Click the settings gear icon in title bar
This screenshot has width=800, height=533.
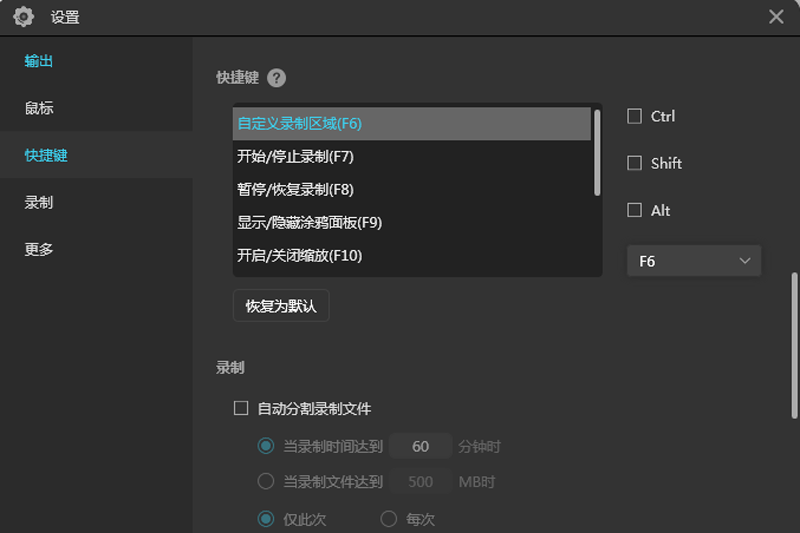pos(24,17)
